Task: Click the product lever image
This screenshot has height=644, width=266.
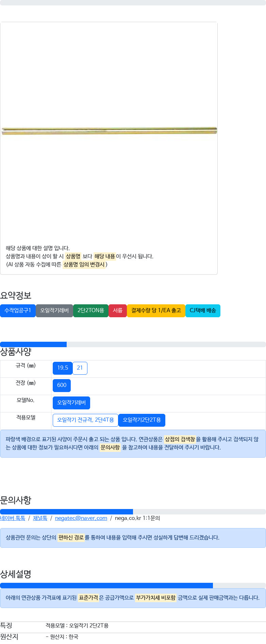Action: 109,131
